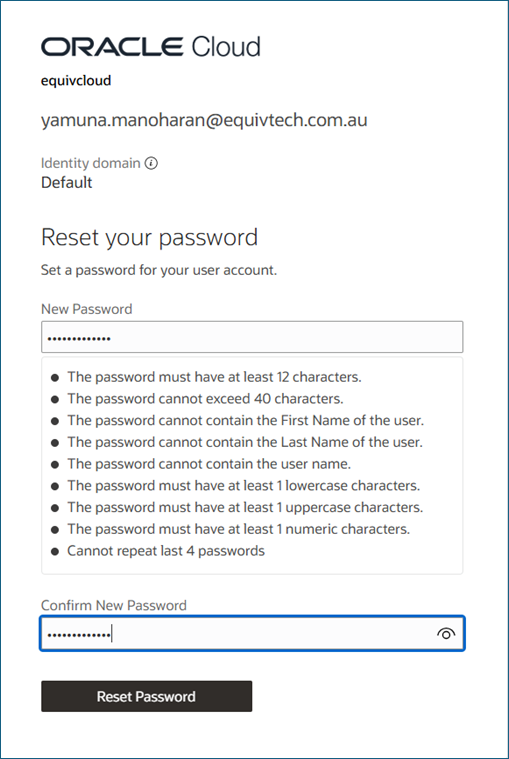Click the uppercase characters requirement
509x759 pixels.
(245, 507)
